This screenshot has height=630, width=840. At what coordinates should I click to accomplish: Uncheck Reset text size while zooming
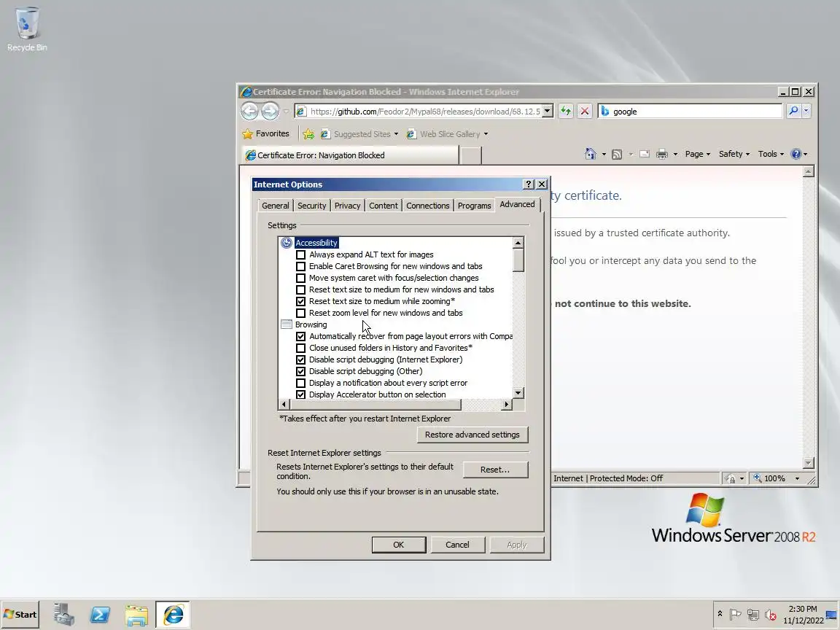(x=300, y=301)
